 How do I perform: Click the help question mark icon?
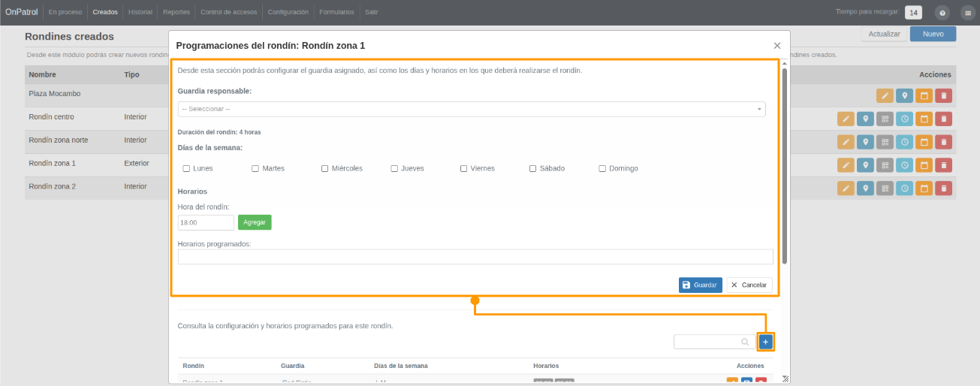tap(942, 13)
